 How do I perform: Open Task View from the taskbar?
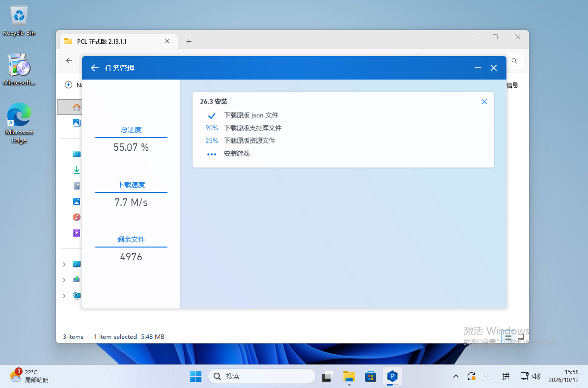327,376
